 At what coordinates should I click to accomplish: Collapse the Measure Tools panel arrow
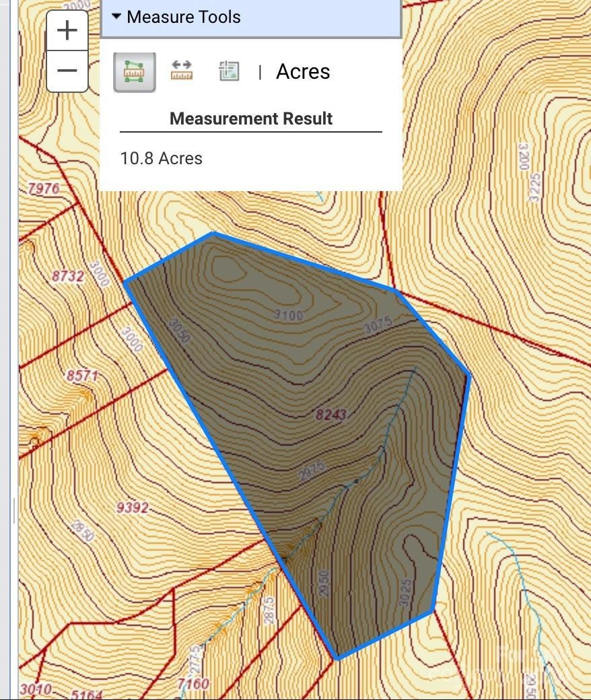tap(116, 17)
